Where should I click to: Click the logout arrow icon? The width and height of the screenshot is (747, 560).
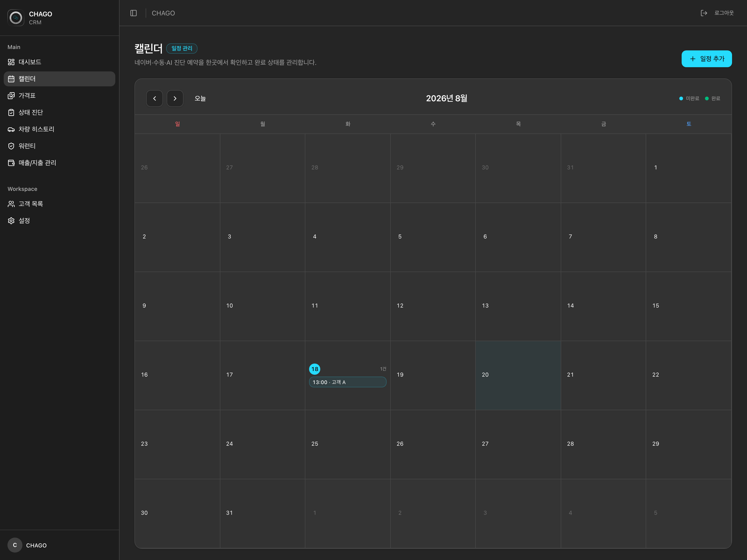pos(704,13)
